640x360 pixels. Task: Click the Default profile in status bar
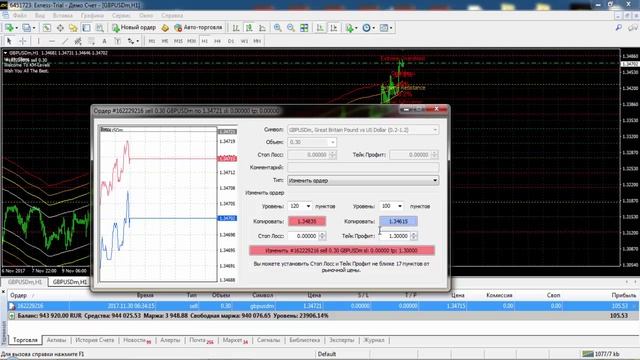[327, 354]
